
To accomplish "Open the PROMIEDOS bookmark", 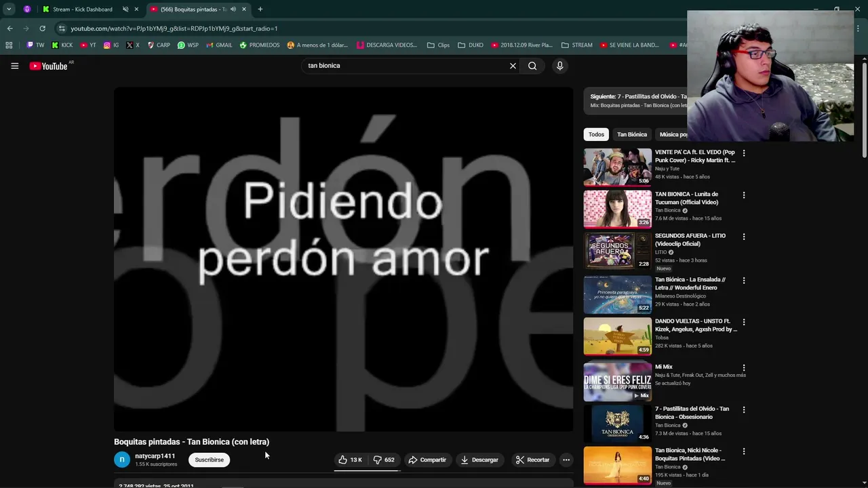I will click(x=259, y=45).
